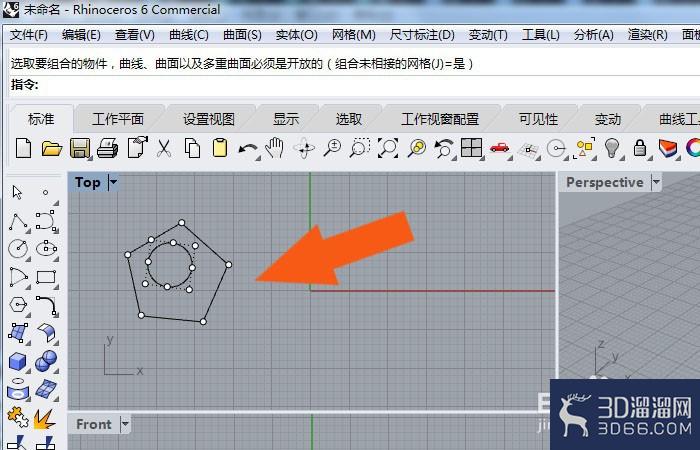Open Document Properties icon
700x450 pixels.
[137, 147]
